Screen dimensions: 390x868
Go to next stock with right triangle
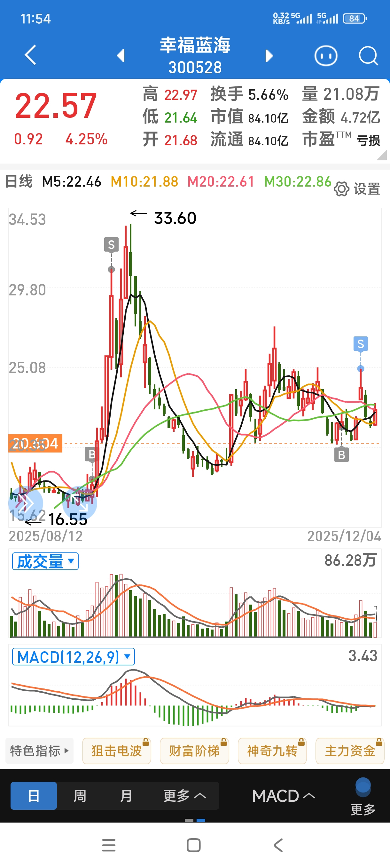pyautogui.click(x=269, y=56)
